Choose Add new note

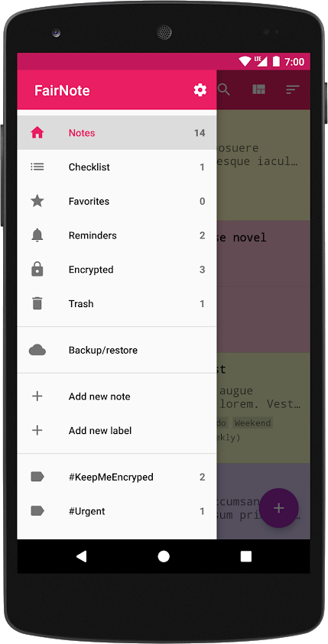point(117,396)
